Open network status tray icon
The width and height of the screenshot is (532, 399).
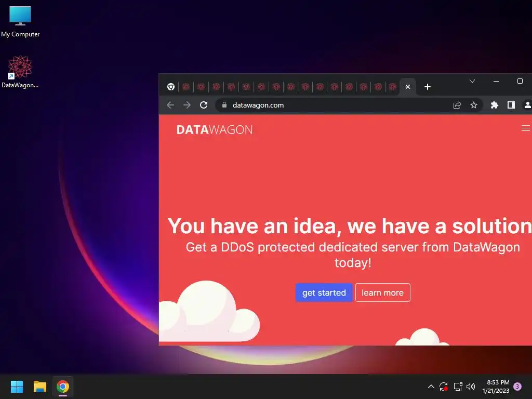tap(458, 387)
